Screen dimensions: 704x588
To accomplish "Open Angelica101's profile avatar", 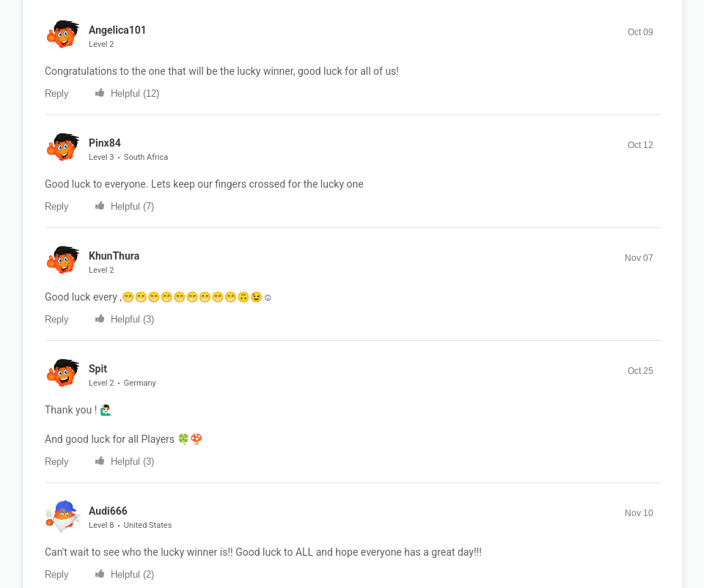I will point(63,34).
